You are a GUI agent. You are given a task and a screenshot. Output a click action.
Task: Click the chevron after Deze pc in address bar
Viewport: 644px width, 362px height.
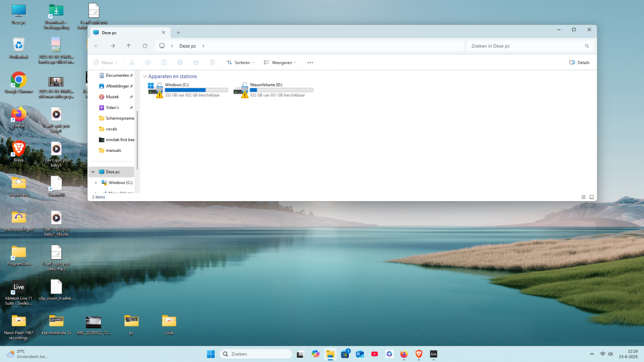click(203, 46)
